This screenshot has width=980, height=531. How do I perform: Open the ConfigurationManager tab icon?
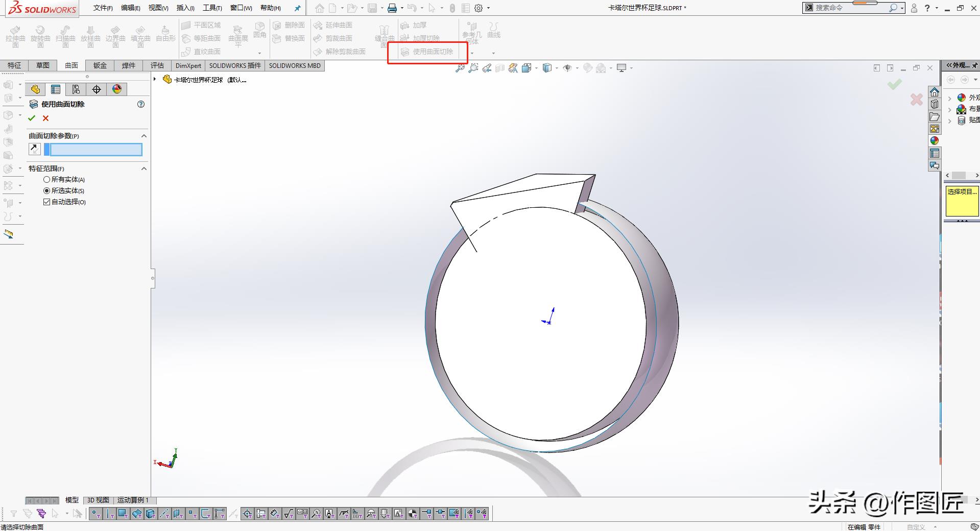pyautogui.click(x=76, y=89)
